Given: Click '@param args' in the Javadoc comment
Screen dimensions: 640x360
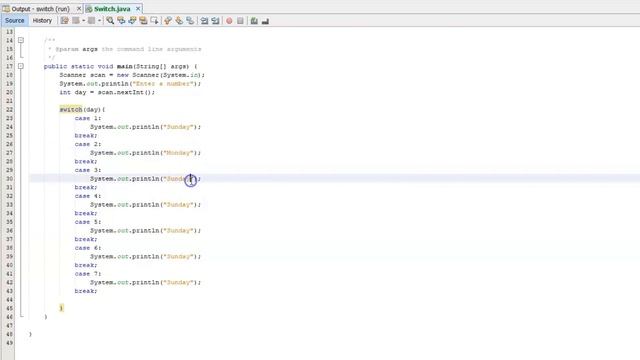Looking at the screenshot, I should pos(77,49).
